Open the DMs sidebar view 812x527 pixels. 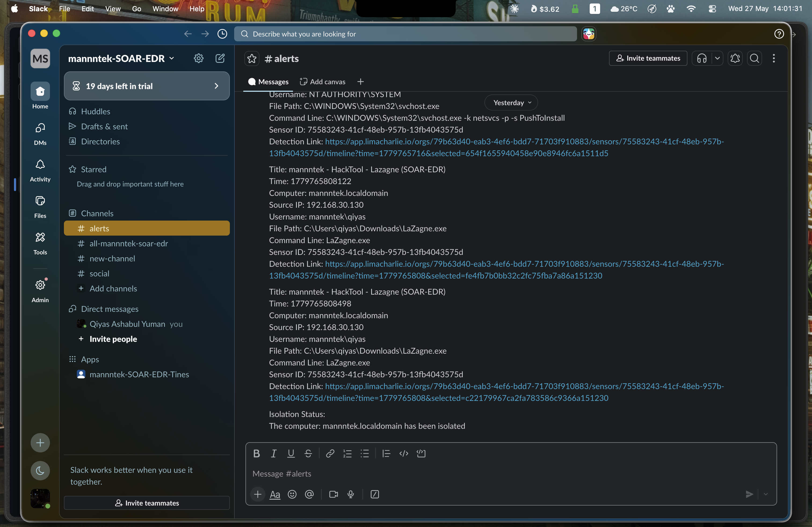[40, 134]
